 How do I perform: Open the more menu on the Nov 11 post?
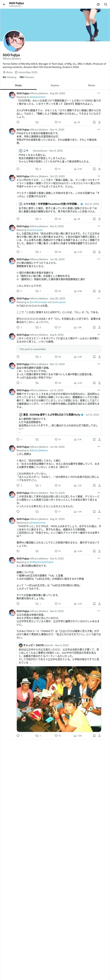[x=99, y=130]
